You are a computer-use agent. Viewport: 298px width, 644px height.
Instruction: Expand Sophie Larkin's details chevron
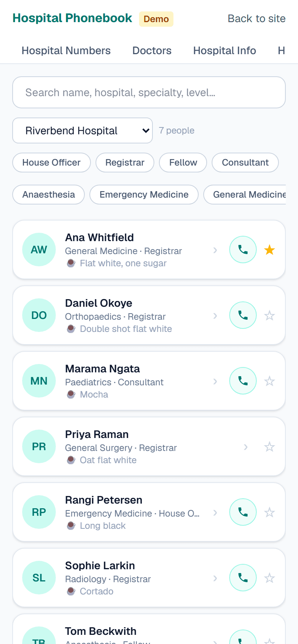(215, 578)
